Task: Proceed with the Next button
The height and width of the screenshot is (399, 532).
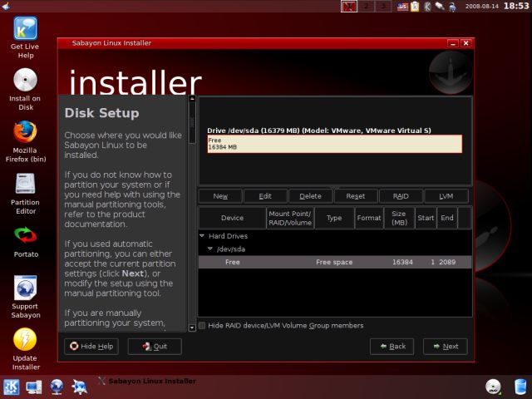Action: point(446,347)
